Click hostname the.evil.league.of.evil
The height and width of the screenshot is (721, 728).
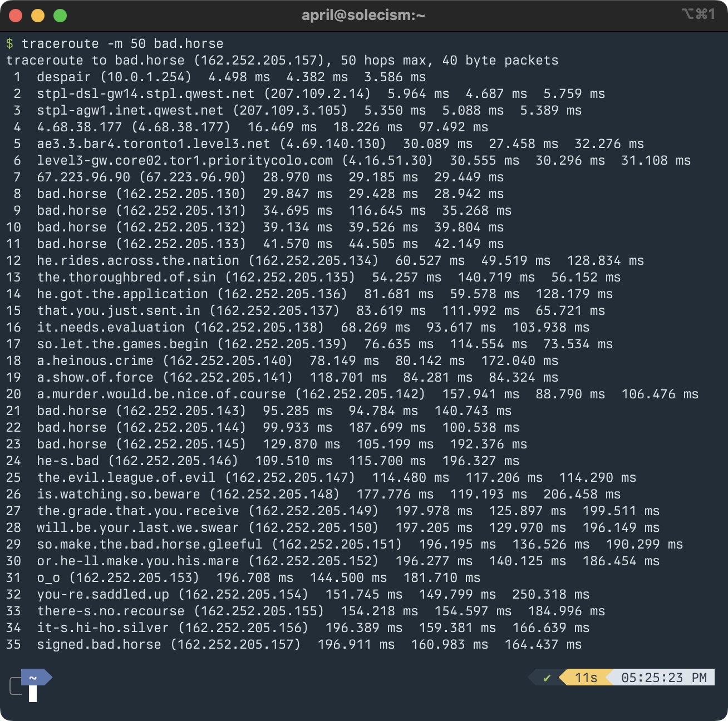coord(126,477)
